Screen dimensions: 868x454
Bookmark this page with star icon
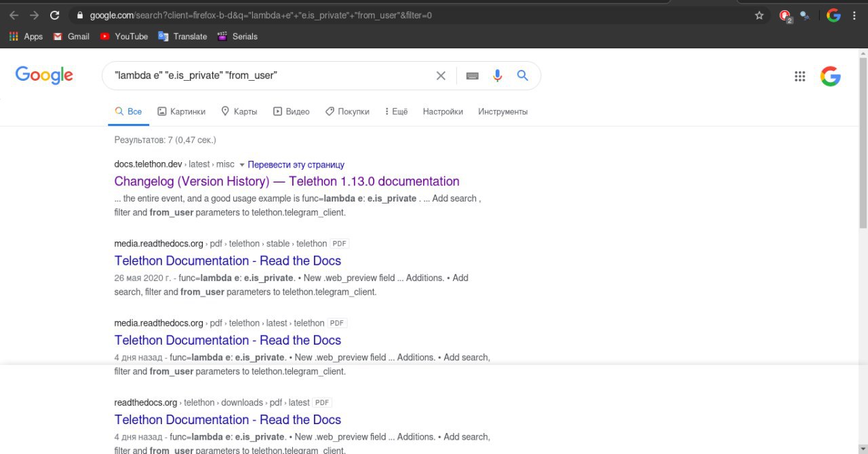click(759, 15)
